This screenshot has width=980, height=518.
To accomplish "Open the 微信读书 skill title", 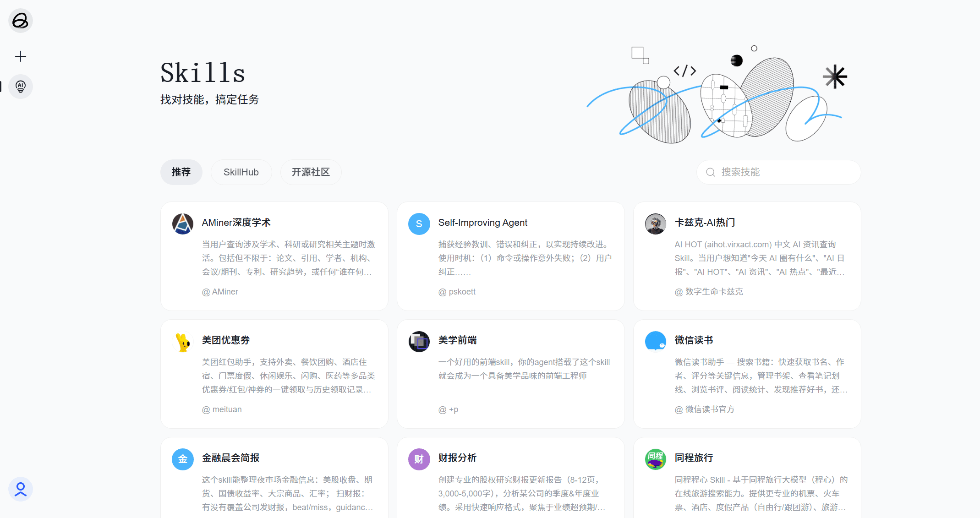I will tap(694, 340).
